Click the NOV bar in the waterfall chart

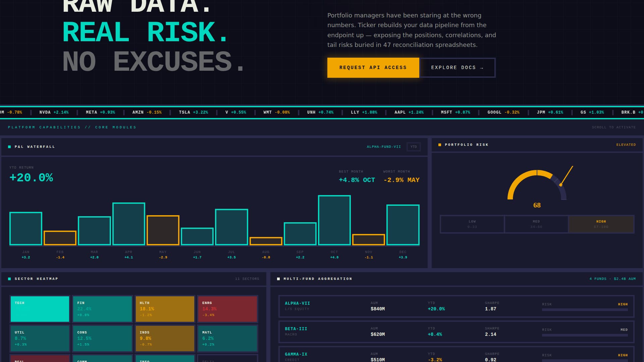[369, 240]
